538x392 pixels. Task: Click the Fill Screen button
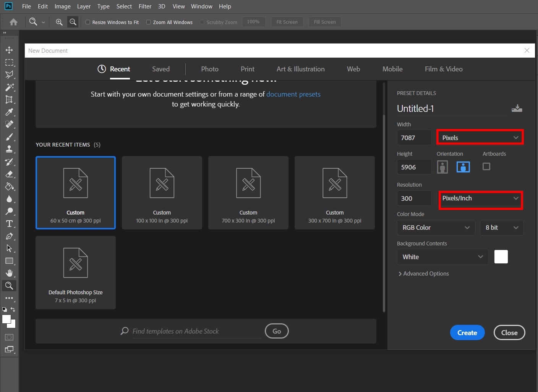325,22
